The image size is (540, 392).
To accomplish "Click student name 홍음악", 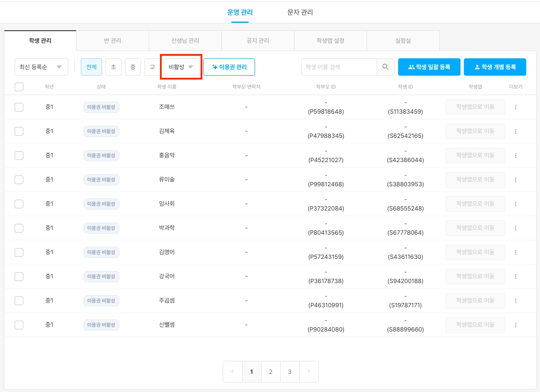I will coord(167,155).
